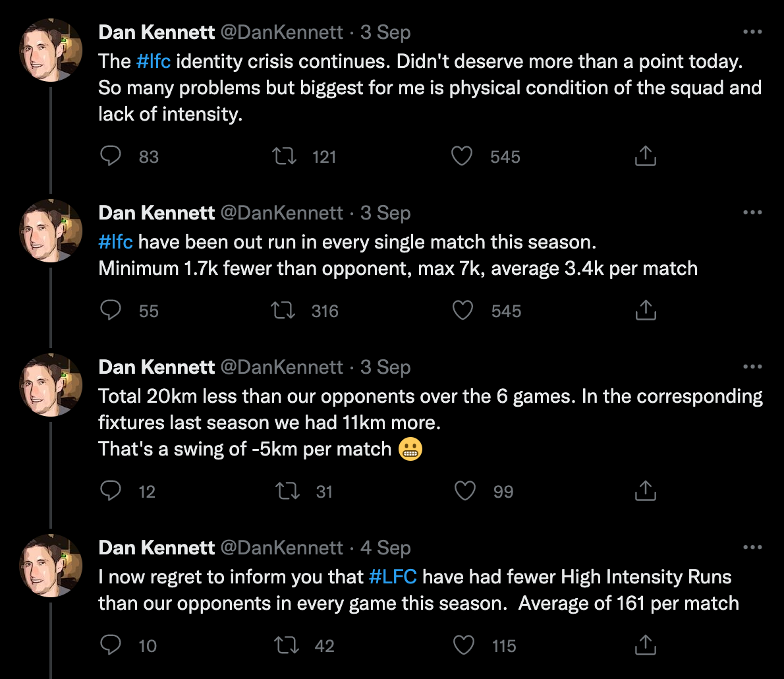Viewport: 784px width, 679px height.
Task: Open the 4 Sep tweet timestamp
Action: 385,548
